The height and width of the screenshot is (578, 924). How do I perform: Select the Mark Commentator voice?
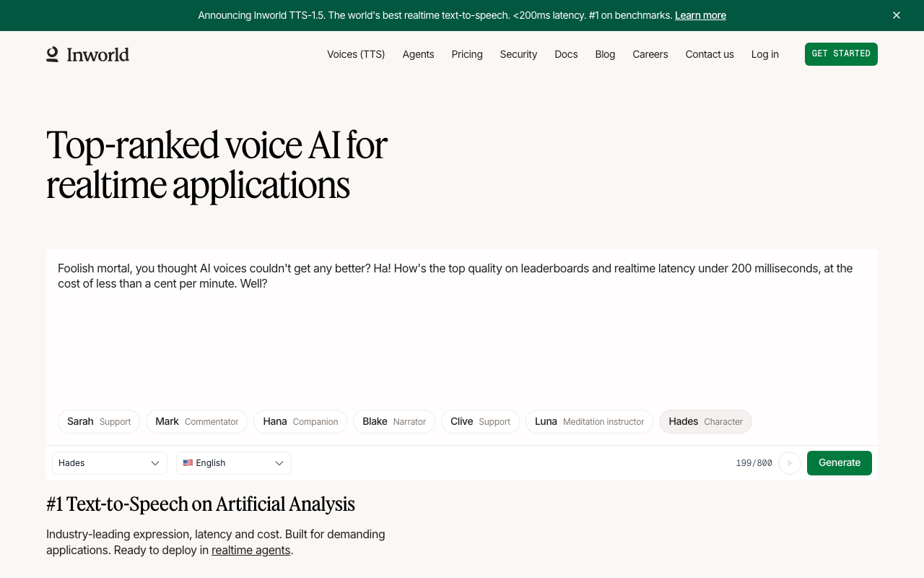(x=197, y=422)
